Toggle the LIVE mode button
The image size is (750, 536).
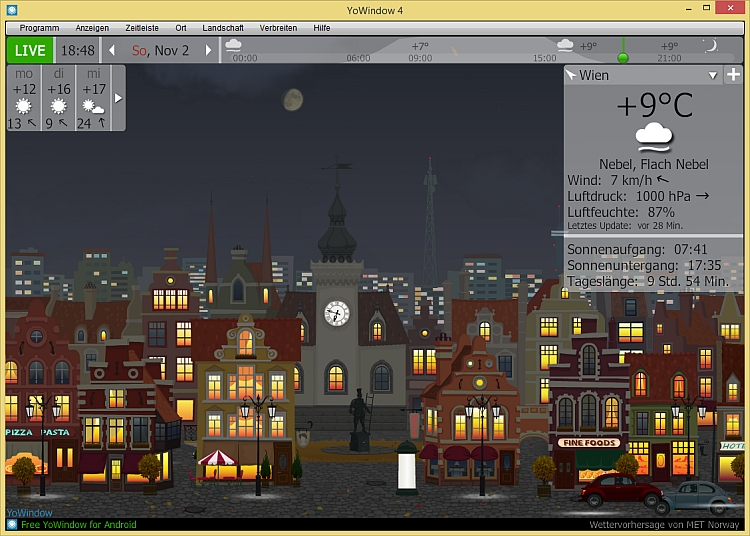tap(30, 50)
